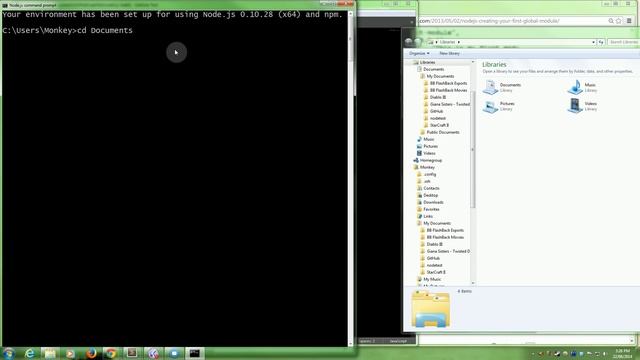Screen dimensions: 640x360
Task: Select the Monkey user folder in the tree
Action: click(x=427, y=167)
